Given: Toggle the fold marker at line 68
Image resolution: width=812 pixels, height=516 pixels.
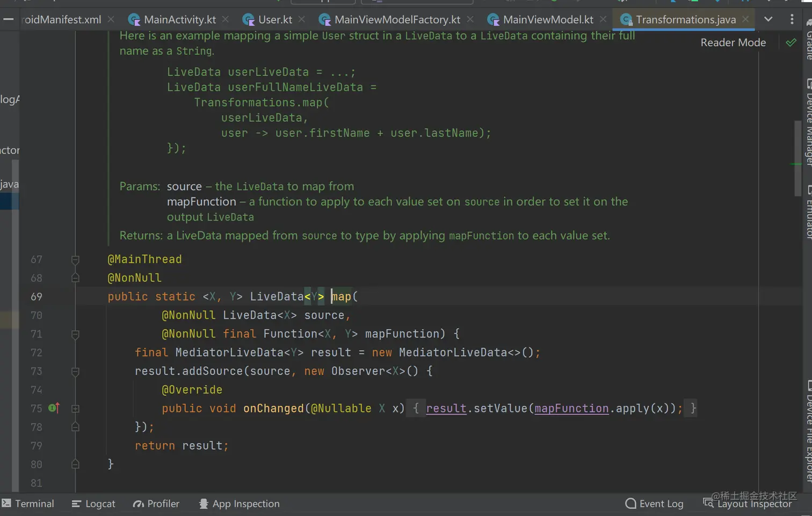Looking at the screenshot, I should tap(75, 278).
